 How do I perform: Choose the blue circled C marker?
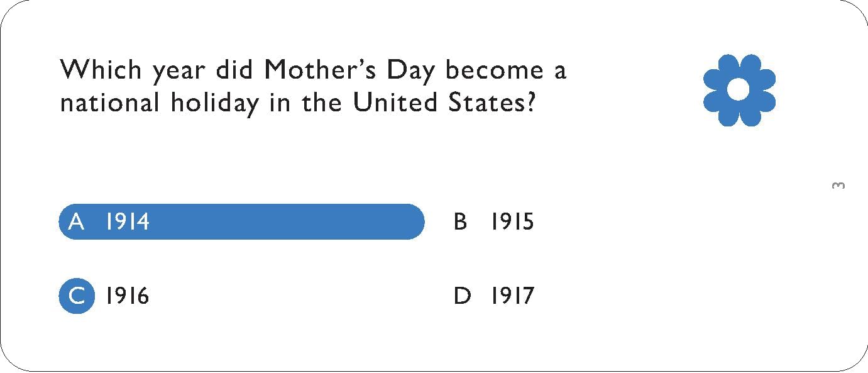tap(77, 296)
